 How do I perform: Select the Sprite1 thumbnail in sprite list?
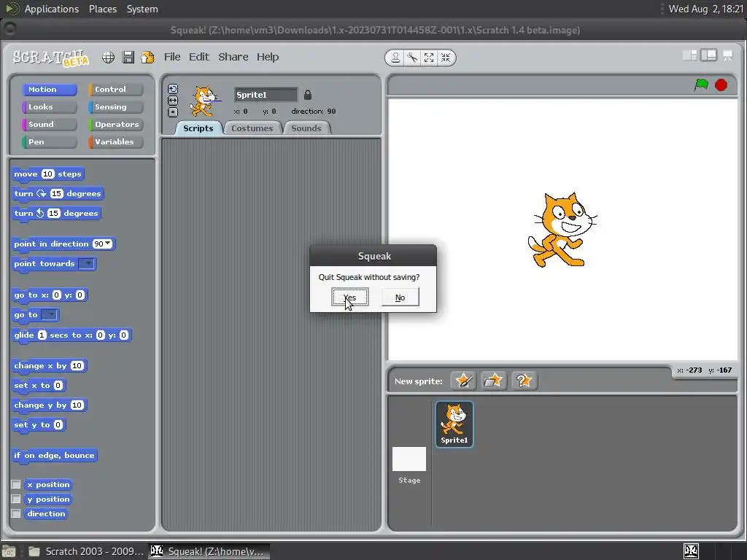[454, 424]
